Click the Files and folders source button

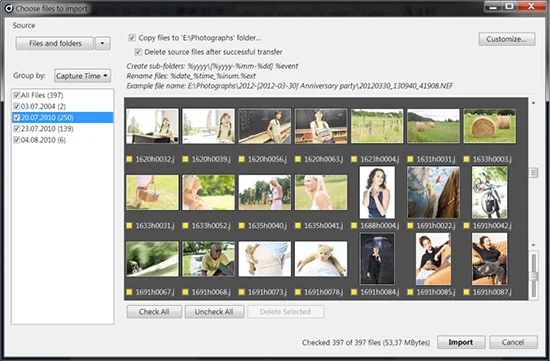tap(55, 44)
